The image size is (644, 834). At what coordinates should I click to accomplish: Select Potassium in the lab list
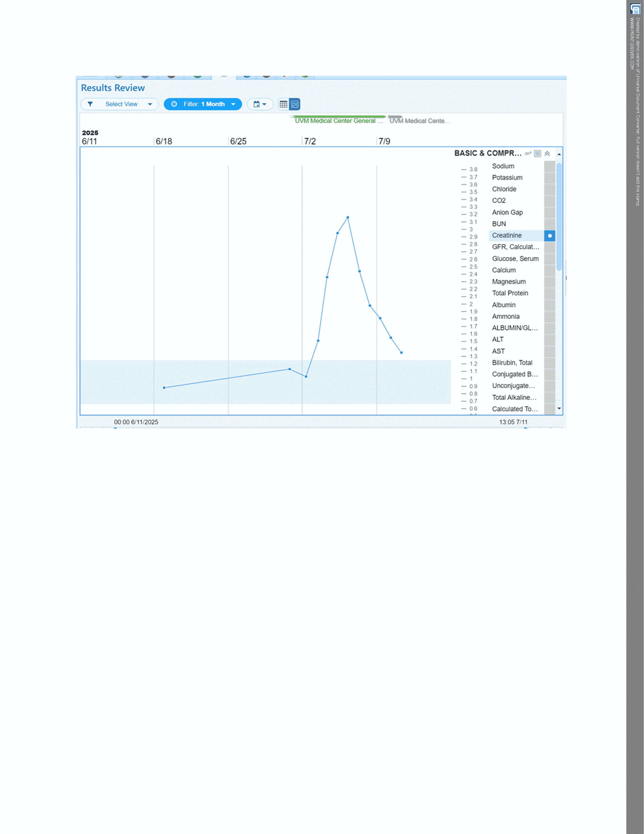coord(507,178)
